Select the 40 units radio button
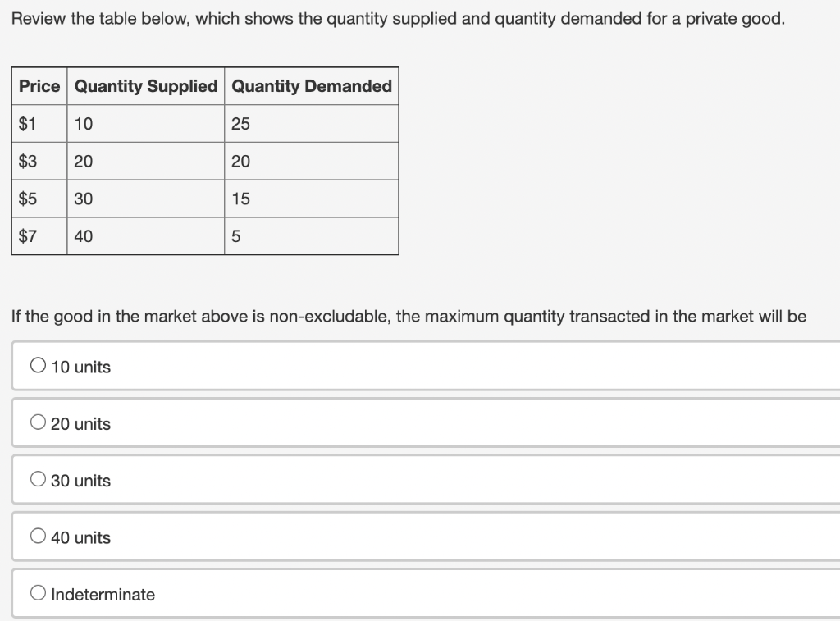840x621 pixels. tap(38, 536)
